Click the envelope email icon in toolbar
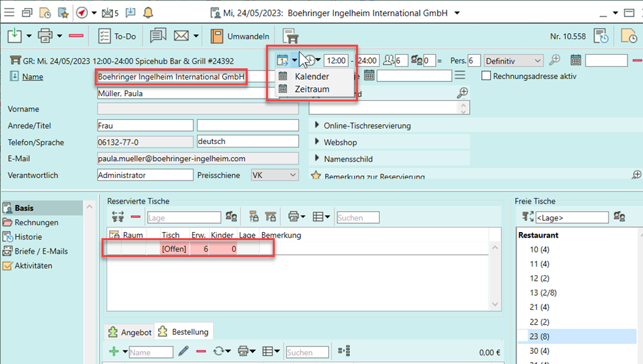643x364 pixels. pyautogui.click(x=181, y=36)
